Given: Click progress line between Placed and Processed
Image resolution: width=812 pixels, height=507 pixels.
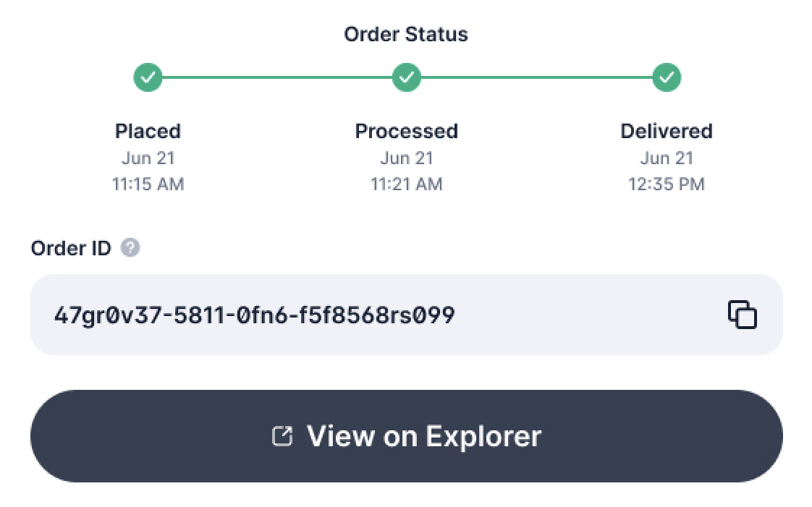Looking at the screenshot, I should click(x=277, y=77).
